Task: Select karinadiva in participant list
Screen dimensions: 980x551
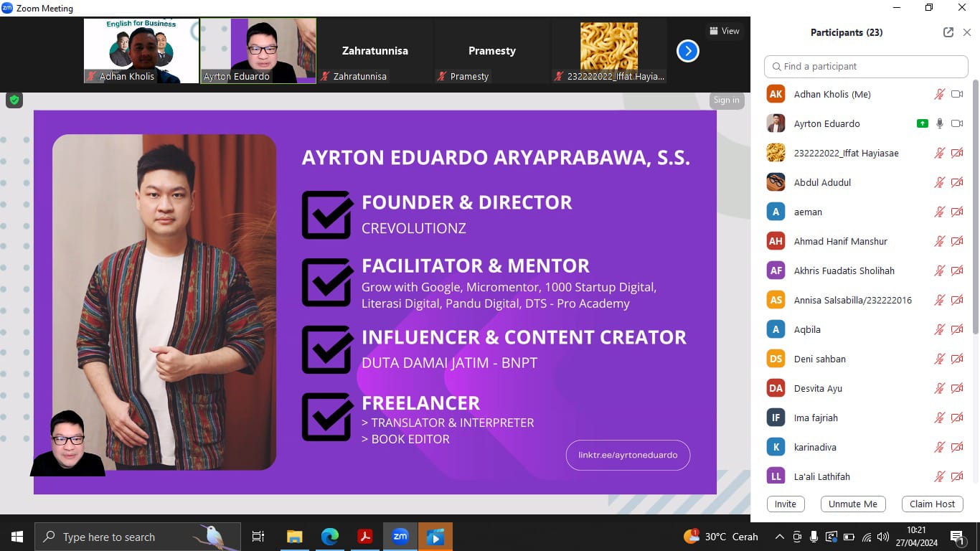Action: coord(865,447)
